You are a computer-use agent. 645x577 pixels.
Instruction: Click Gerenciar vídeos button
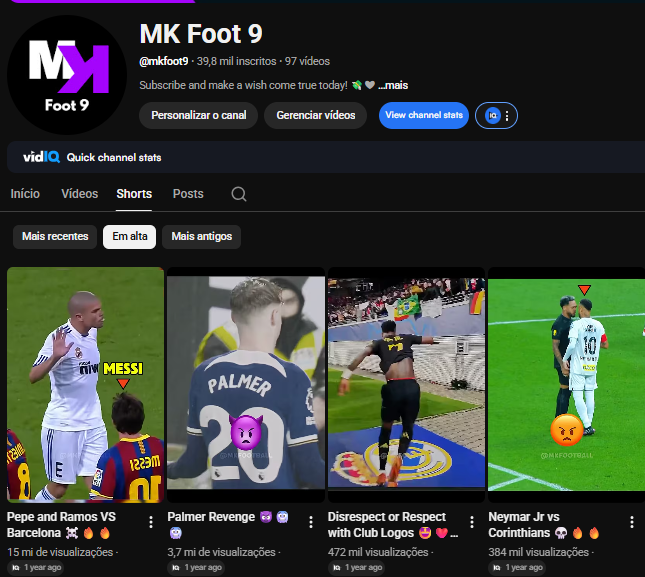click(316, 116)
